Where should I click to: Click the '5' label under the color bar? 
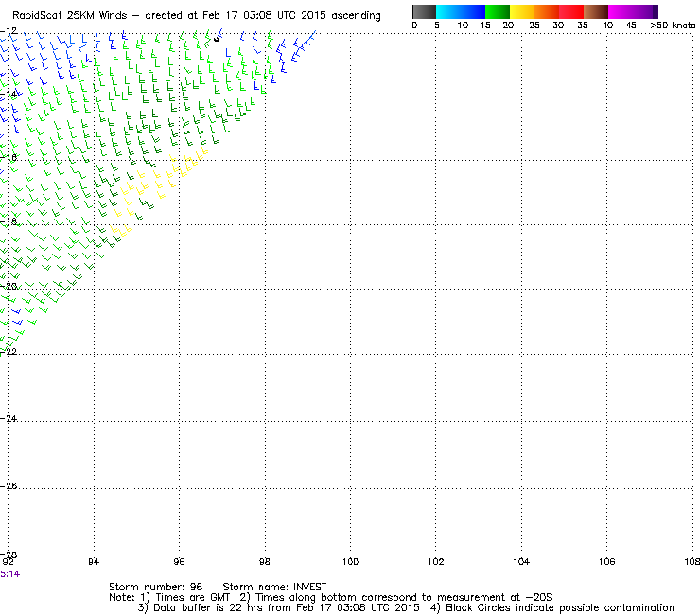[x=437, y=26]
